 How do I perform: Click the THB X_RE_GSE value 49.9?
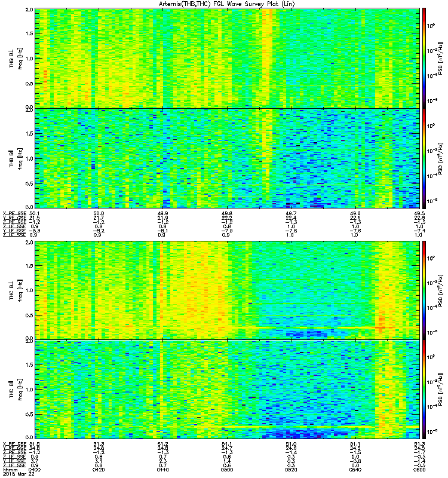[x=162, y=214]
